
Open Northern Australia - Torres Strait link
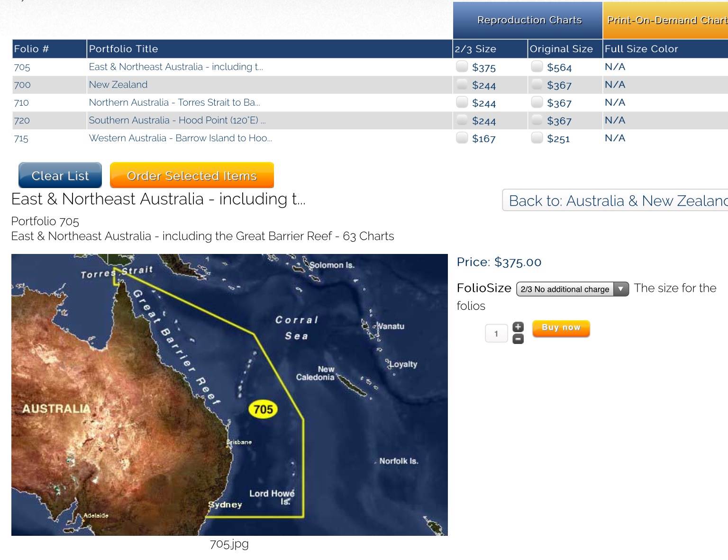174,102
